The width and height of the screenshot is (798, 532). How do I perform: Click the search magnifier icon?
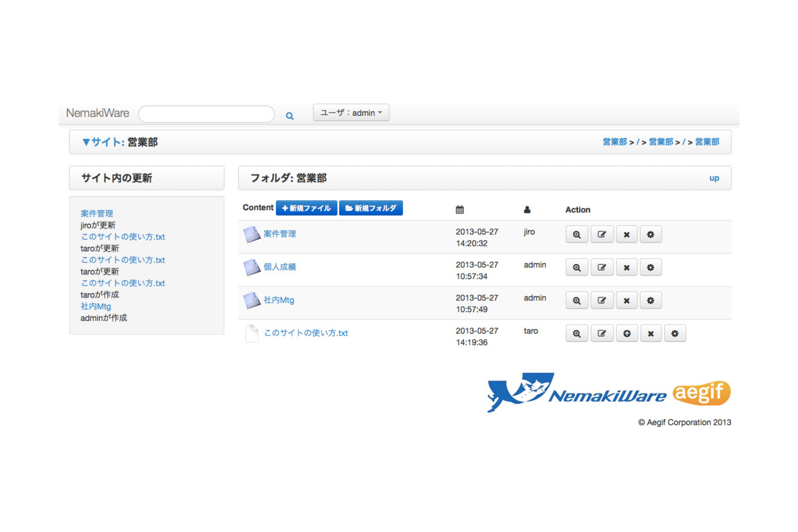pyautogui.click(x=290, y=116)
